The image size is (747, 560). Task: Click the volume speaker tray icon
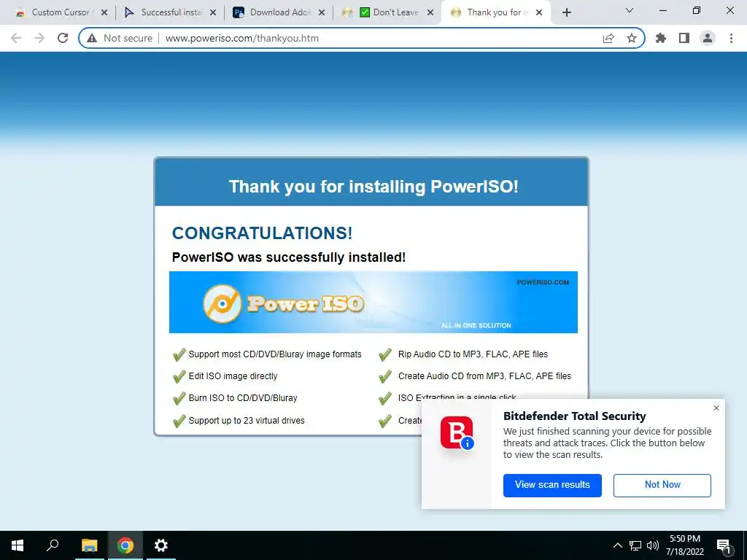coord(653,545)
